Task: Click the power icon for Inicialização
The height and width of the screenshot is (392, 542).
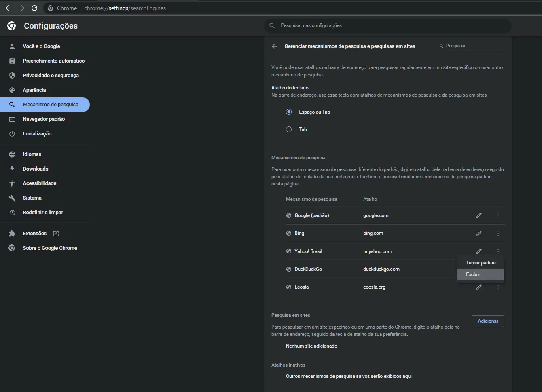Action: (x=12, y=134)
